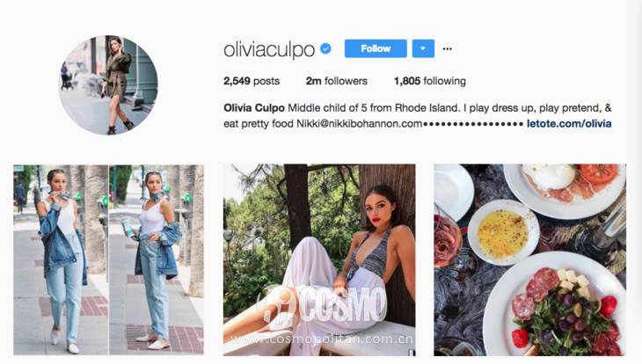Image resolution: width=642 pixels, height=364 pixels.
Task: Click the Olivia Culpo bold name in bio
Action: coord(254,108)
